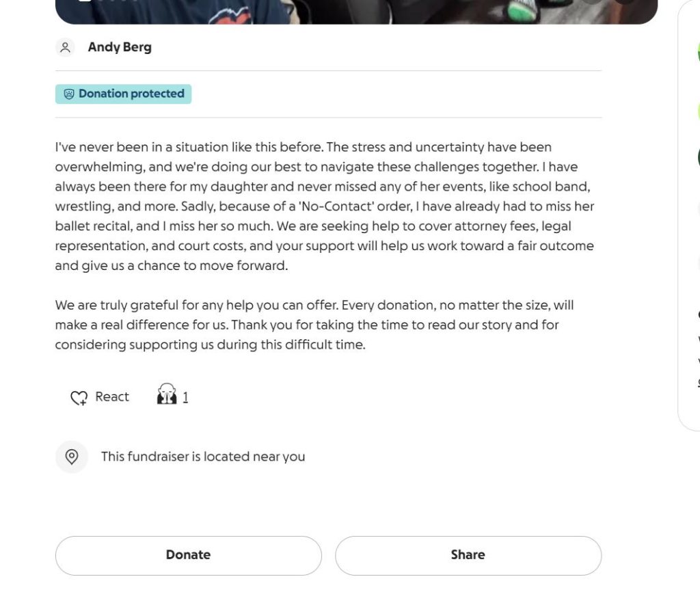Click the dark green circle in right sidebar
Viewport: 700px width, 592px height.
point(698,157)
